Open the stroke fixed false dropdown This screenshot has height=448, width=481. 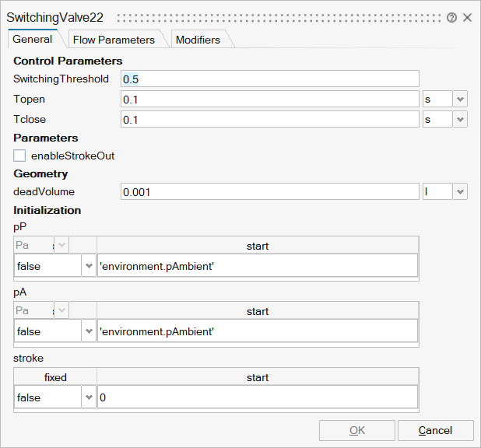click(88, 397)
